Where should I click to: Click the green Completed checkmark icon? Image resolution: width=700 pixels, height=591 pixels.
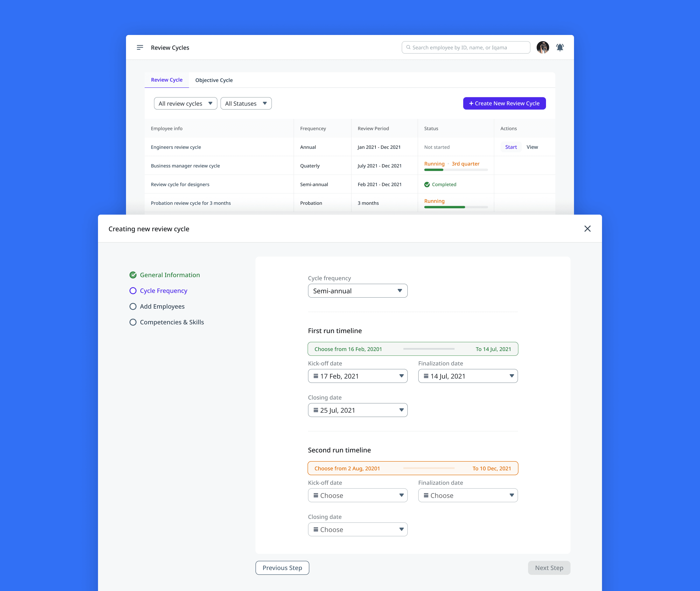click(427, 185)
